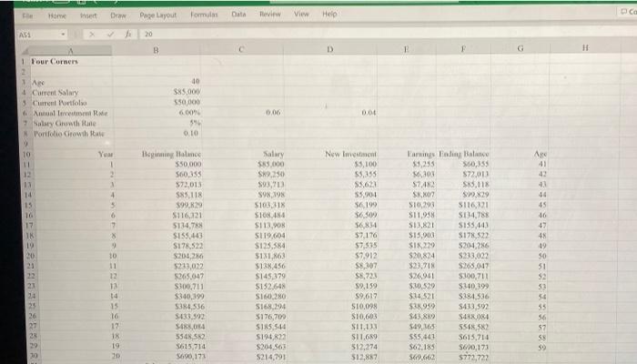The width and height of the screenshot is (637, 364).
Task: Open the View ribbon tab
Action: coord(301,14)
